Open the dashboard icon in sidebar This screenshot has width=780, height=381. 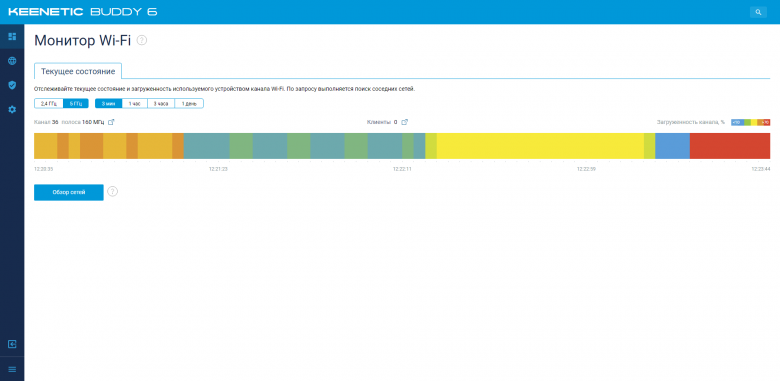(12, 36)
